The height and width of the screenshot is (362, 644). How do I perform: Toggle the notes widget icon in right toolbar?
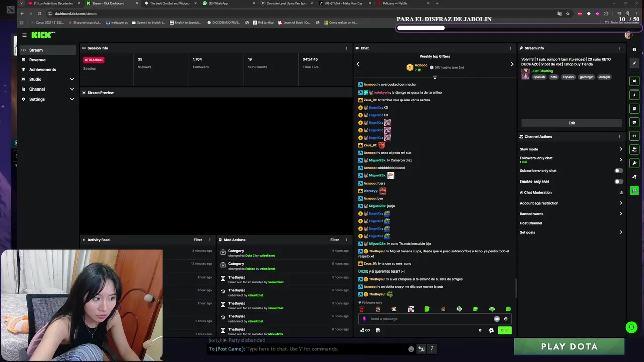click(634, 109)
